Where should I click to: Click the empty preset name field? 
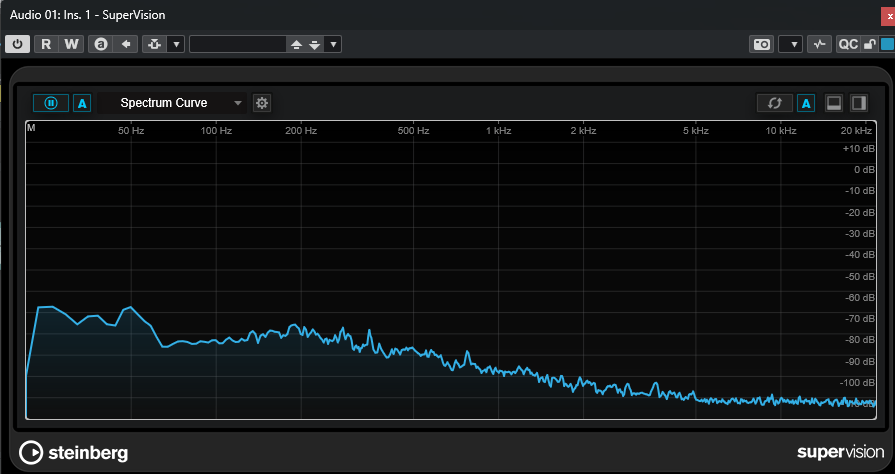point(238,44)
